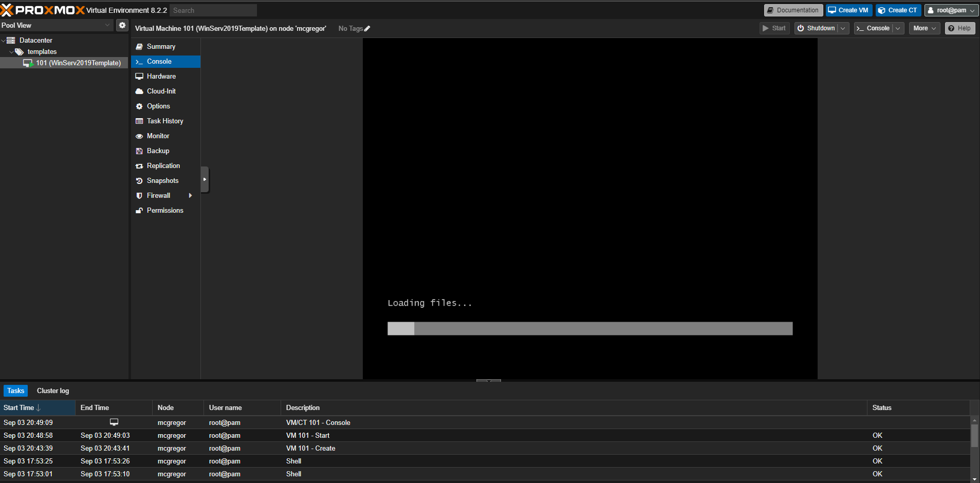The image size is (980, 483).
Task: Click the root@pam user icon
Action: pyautogui.click(x=931, y=10)
